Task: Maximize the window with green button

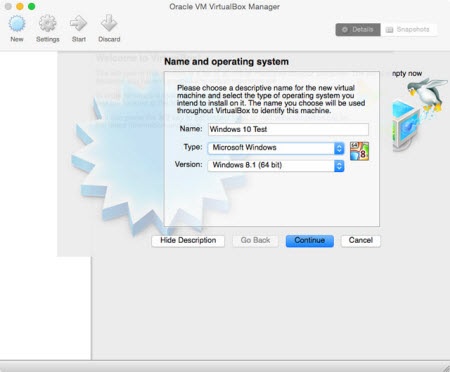Action: tap(31, 6)
